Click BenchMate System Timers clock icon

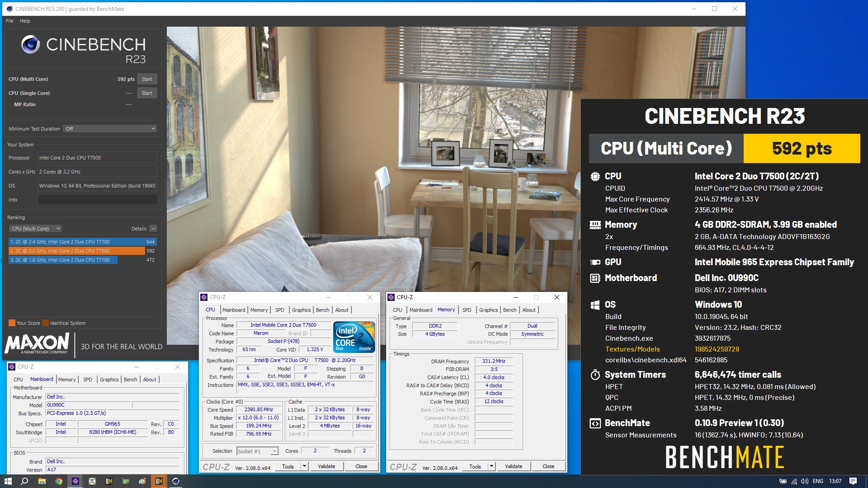coord(595,375)
